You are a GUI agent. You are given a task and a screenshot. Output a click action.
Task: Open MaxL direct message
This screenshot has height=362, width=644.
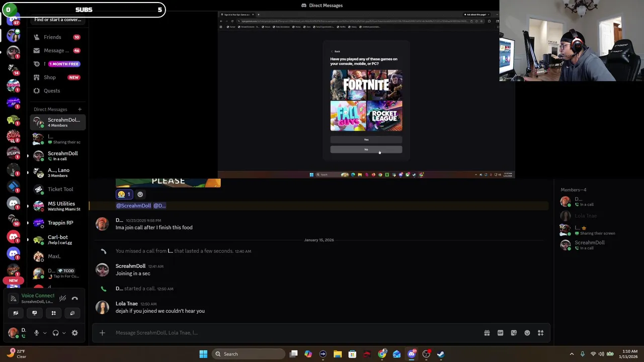(x=58, y=256)
